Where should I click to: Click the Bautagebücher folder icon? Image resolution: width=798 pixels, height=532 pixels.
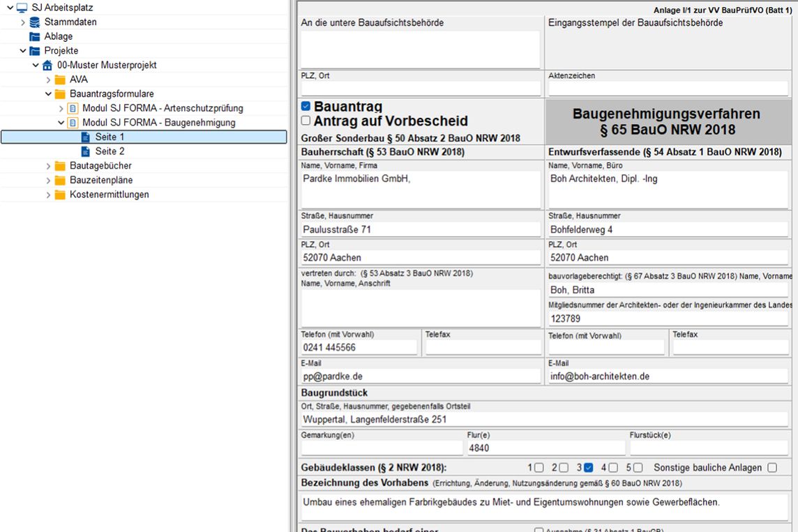[60, 166]
